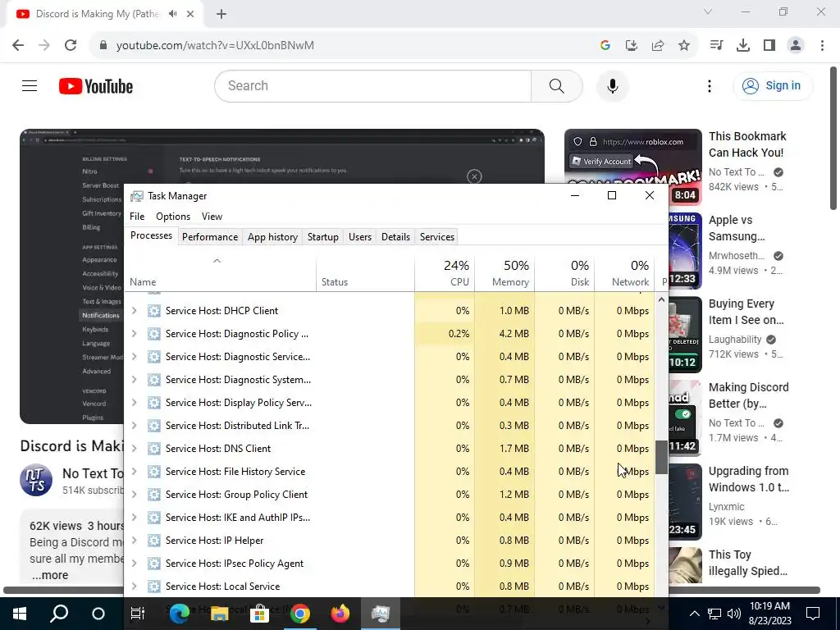Screen dimensions: 840x630
Task: Expand Service Host: Group Policy Client
Action: (134, 495)
